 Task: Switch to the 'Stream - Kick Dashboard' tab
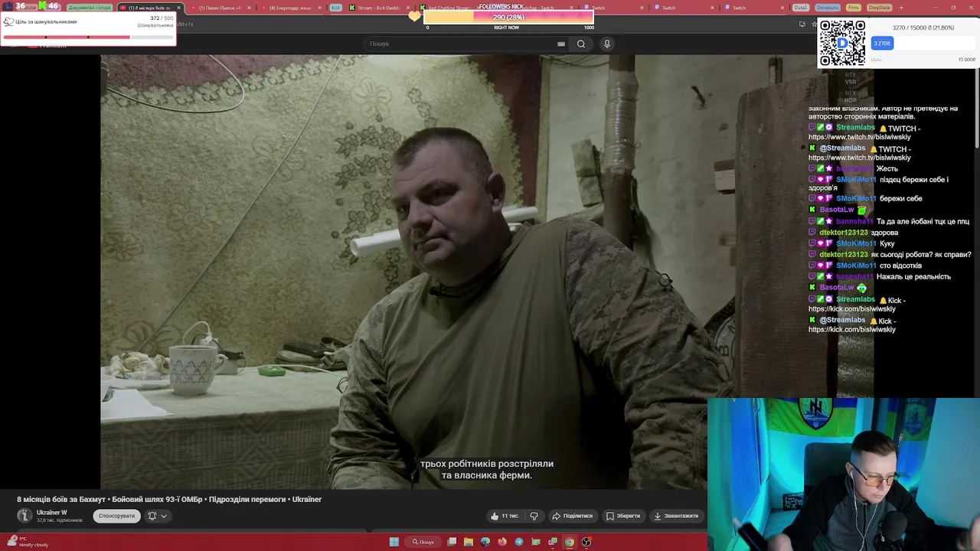click(379, 8)
